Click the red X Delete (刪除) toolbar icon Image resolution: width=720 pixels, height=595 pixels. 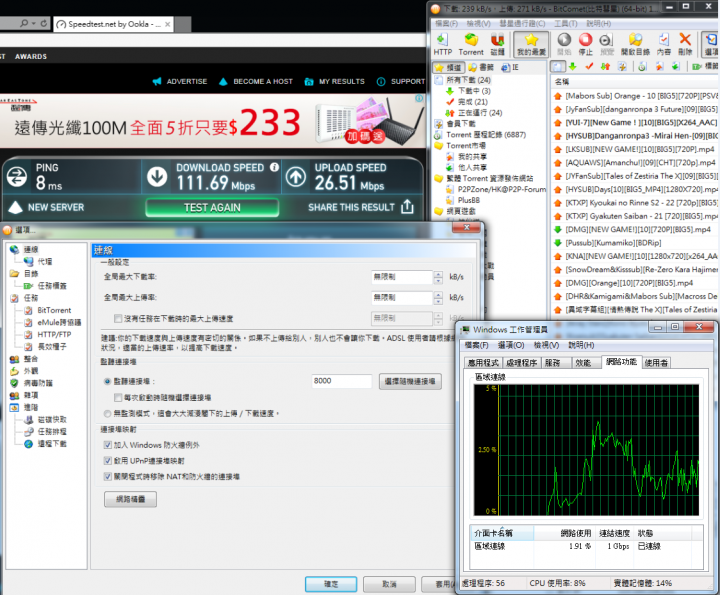click(x=685, y=45)
